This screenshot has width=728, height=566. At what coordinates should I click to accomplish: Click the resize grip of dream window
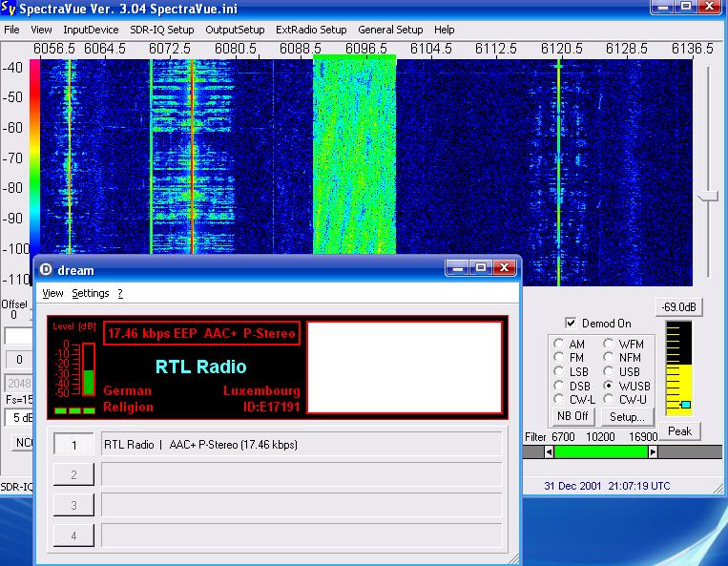click(514, 559)
